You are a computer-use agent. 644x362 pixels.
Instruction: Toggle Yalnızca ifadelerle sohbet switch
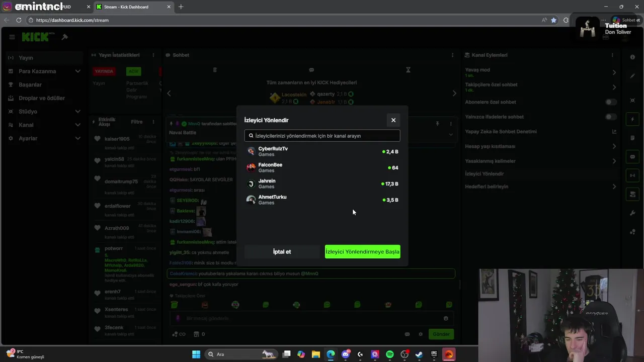pyautogui.click(x=610, y=117)
